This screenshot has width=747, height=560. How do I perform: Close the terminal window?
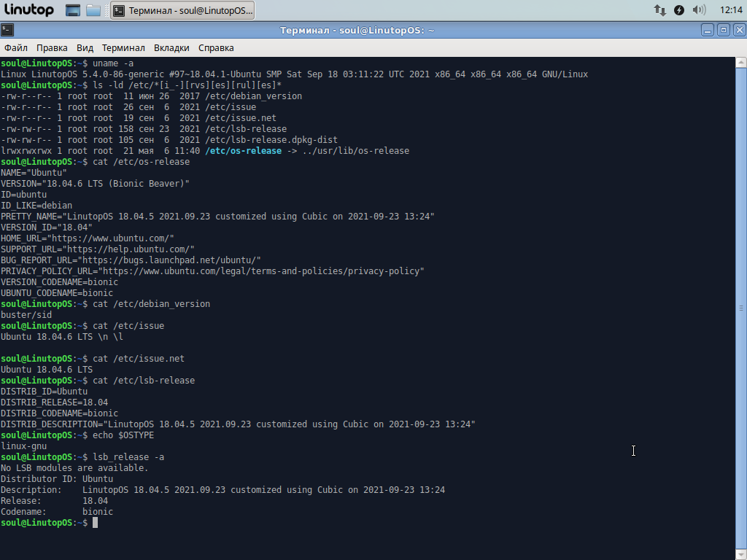[740, 31]
